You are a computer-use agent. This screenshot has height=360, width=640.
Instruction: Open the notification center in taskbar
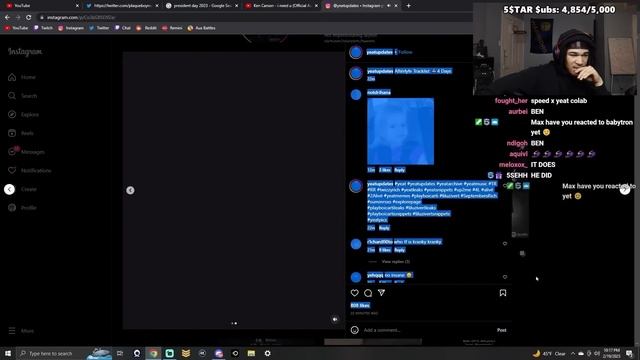click(x=629, y=353)
